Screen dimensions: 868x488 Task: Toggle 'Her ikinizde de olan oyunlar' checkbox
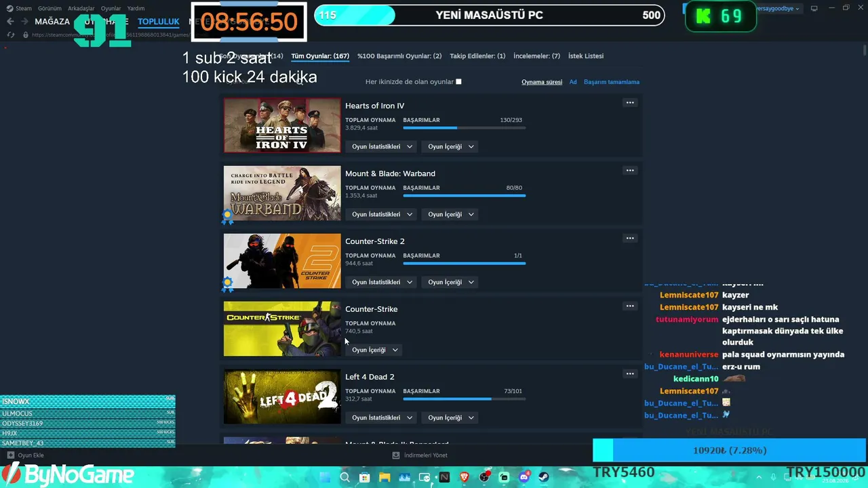pos(458,82)
